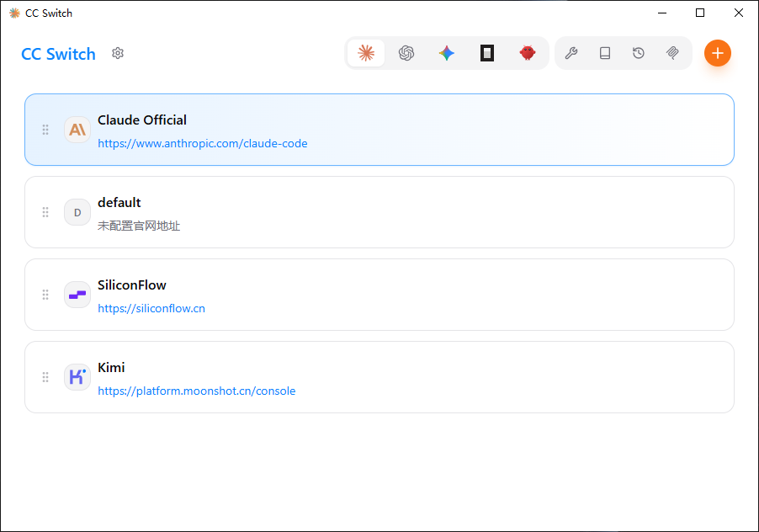This screenshot has height=532, width=759.
Task: Open the siliconflow.cn link
Action: (151, 308)
